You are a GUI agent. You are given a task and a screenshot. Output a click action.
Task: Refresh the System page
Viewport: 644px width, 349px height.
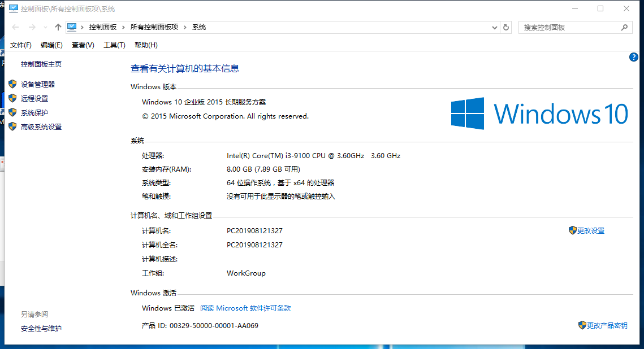point(506,28)
